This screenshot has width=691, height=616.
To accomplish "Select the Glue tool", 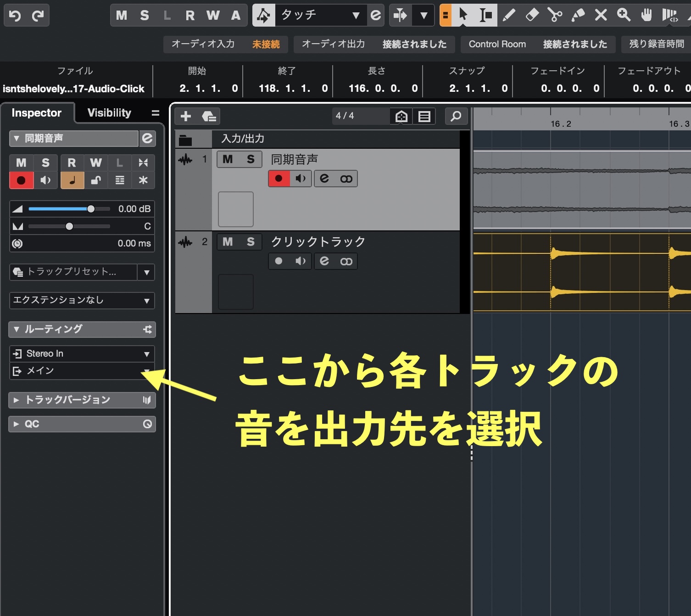I will 578,15.
